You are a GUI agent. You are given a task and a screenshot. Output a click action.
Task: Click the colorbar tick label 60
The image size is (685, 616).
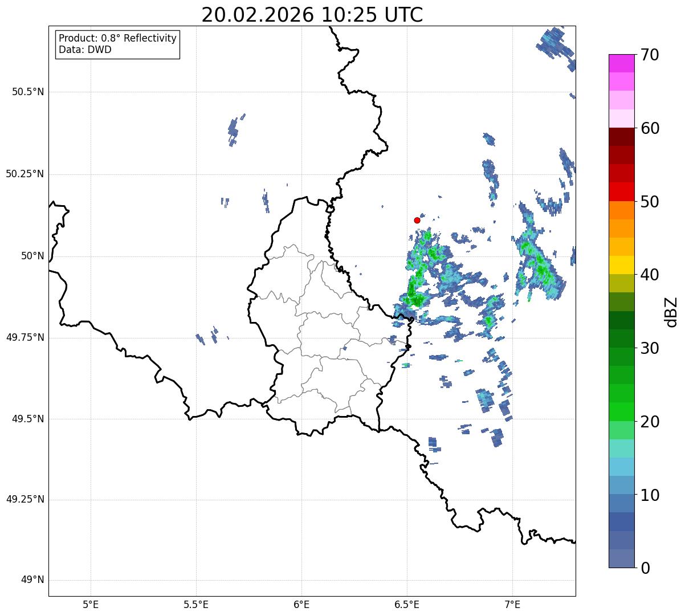coord(650,128)
